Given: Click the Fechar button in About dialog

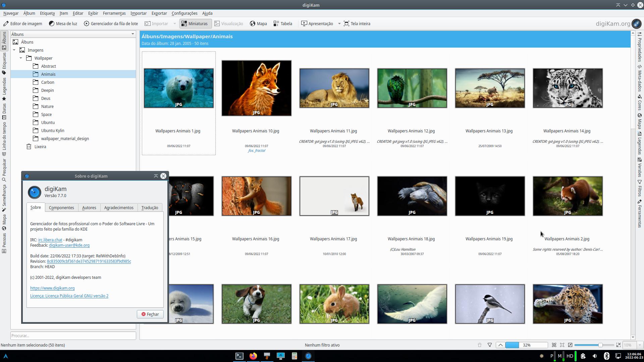Looking at the screenshot, I should coord(150,314).
